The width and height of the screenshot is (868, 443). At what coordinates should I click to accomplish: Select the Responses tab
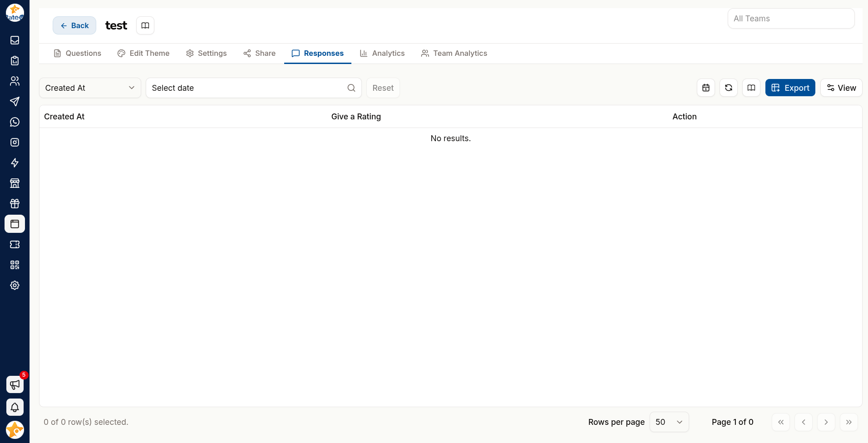coord(318,53)
